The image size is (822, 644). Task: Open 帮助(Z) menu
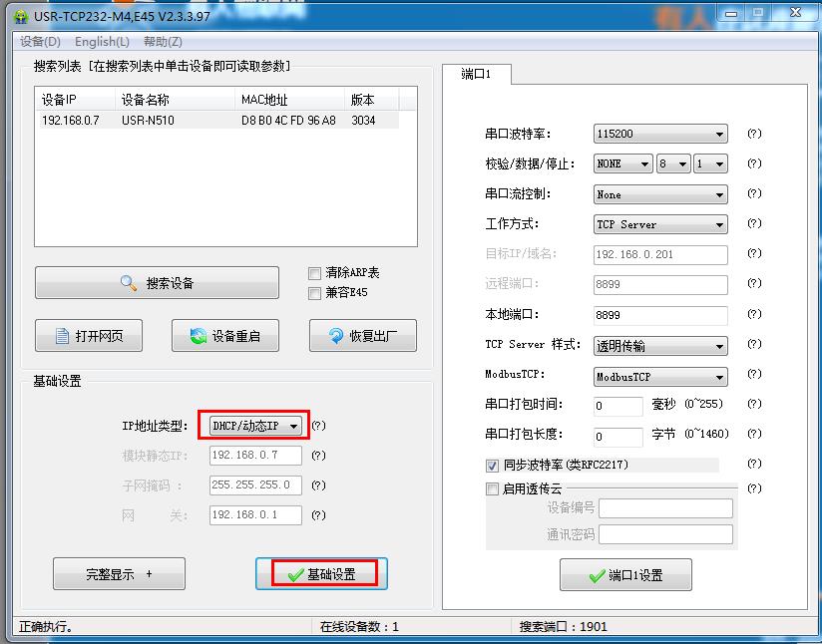pos(163,42)
